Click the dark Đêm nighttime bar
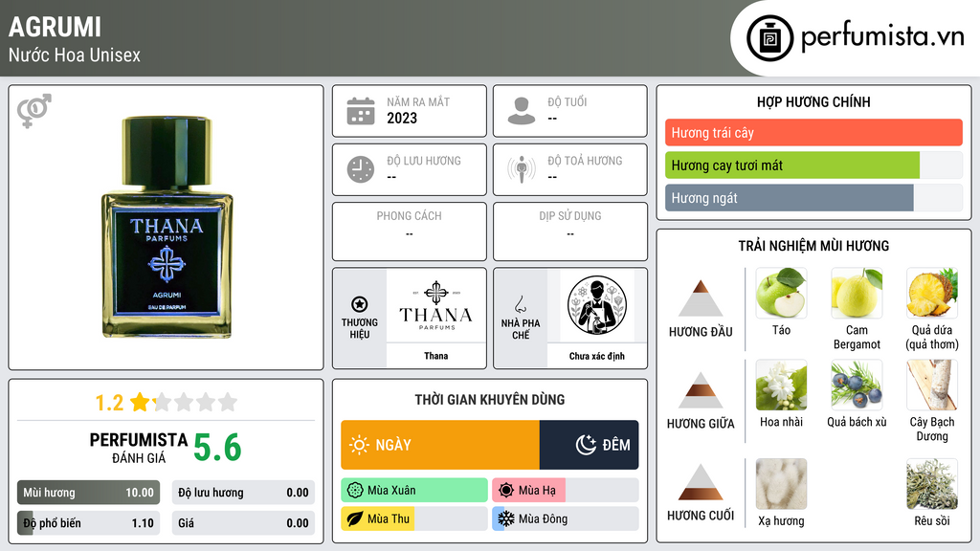This screenshot has height=551, width=980. point(589,445)
